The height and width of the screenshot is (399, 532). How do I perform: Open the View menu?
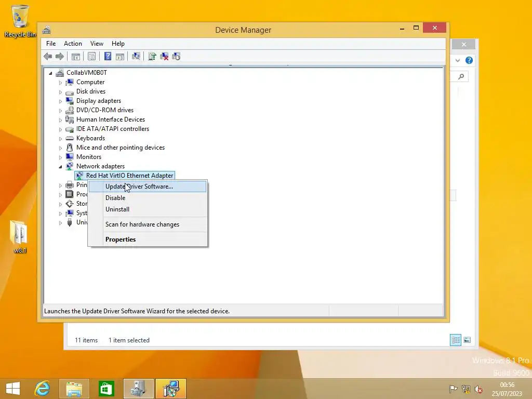pyautogui.click(x=97, y=44)
